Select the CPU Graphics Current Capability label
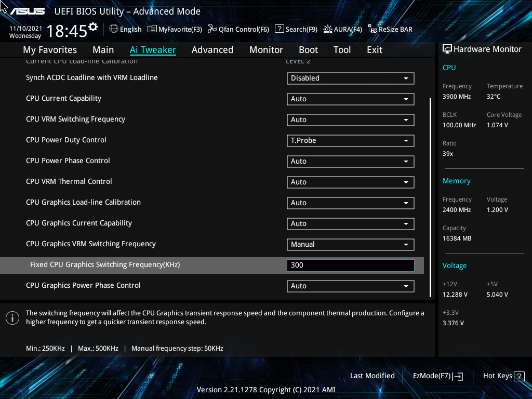This screenshot has height=399, width=532. click(x=79, y=223)
